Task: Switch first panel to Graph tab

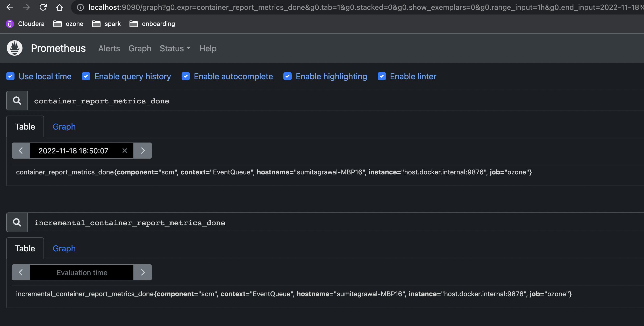Action: [64, 127]
